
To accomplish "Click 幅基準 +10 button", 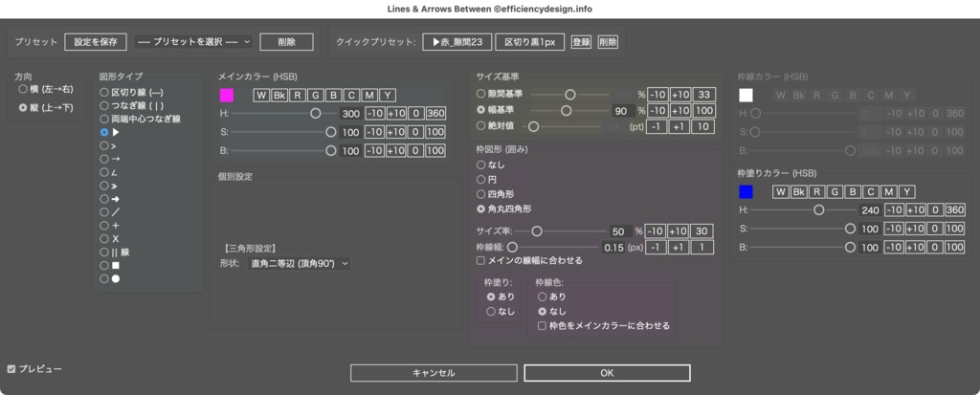I will 679,111.
